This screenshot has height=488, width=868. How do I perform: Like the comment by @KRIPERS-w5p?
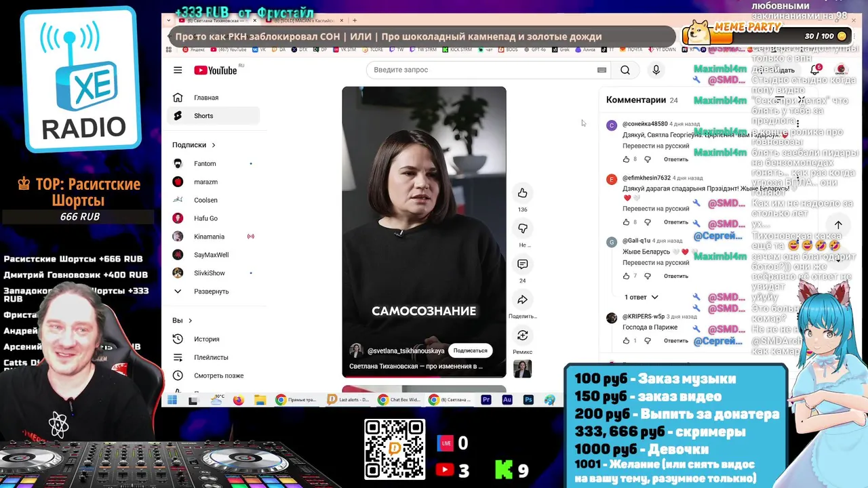click(626, 340)
